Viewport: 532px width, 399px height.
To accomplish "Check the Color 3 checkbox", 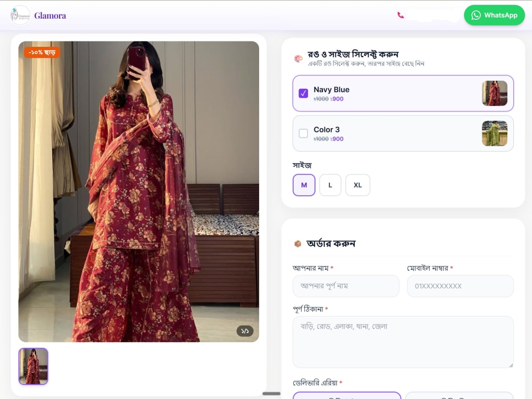I will coord(303,134).
